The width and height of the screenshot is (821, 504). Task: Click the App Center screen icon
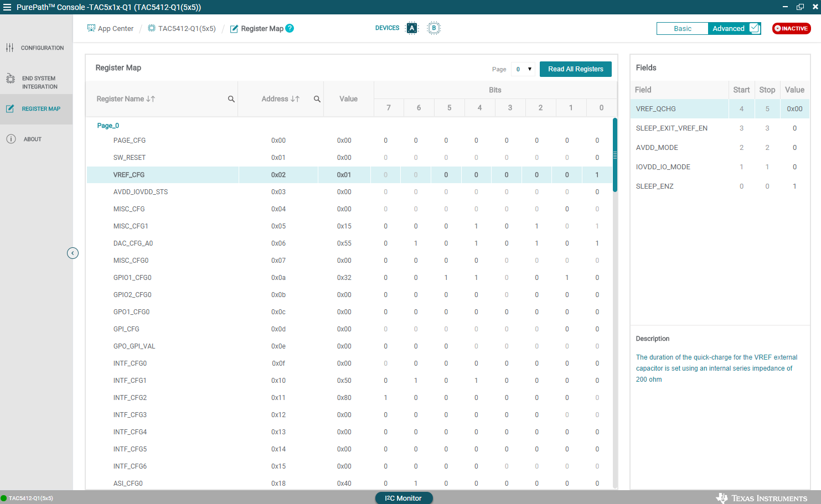point(91,28)
